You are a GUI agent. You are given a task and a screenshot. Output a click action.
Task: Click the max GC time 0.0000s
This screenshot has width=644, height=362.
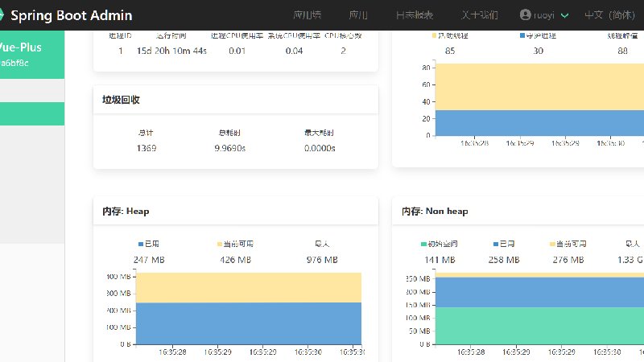pos(320,148)
